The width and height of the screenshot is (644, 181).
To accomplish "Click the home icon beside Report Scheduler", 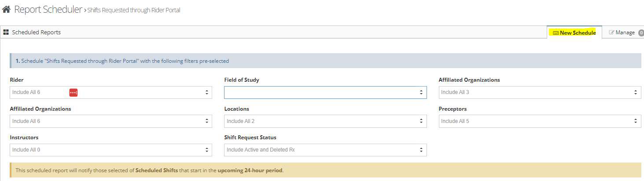I will pos(6,10).
